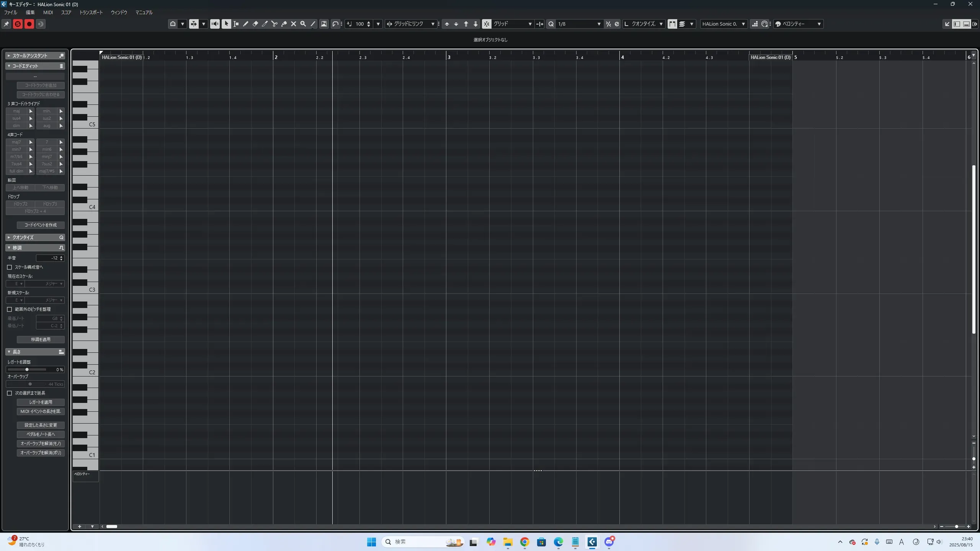
Task: Adjust the レガートを調整 slider
Action: (27, 370)
